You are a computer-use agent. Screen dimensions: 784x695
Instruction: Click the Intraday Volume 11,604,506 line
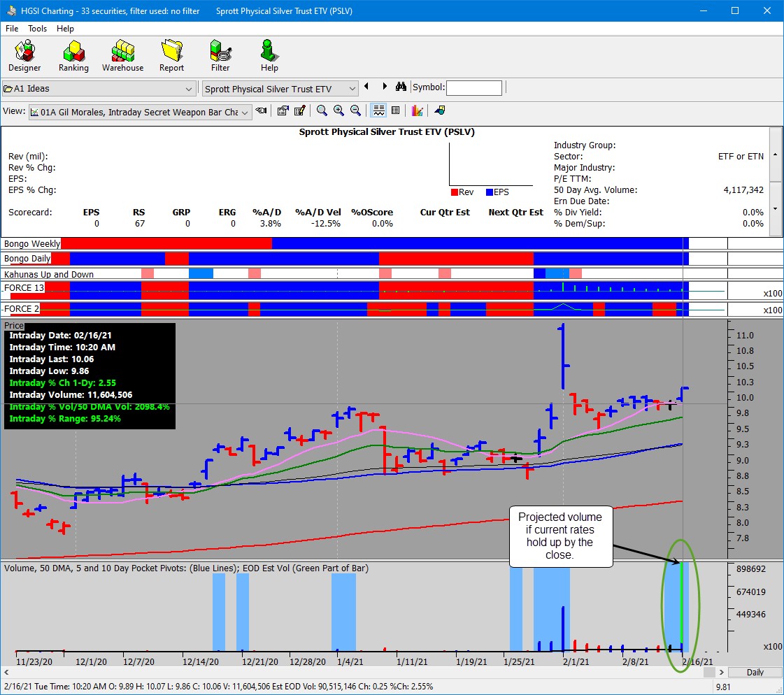pos(71,395)
